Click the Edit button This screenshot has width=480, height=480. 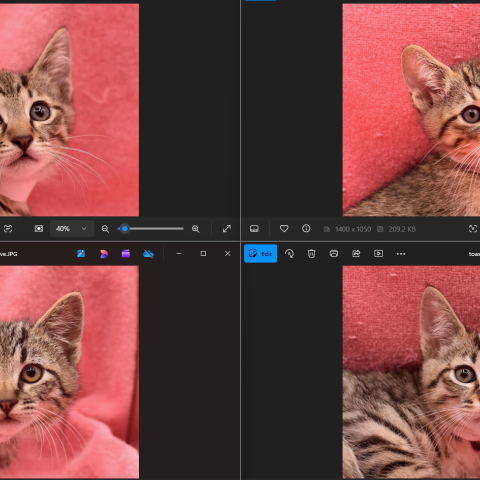[260, 254]
